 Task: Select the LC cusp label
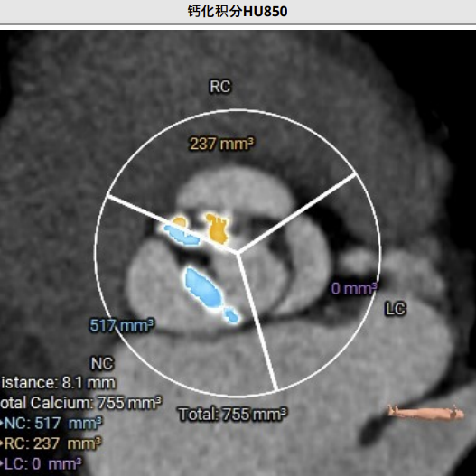point(396,309)
